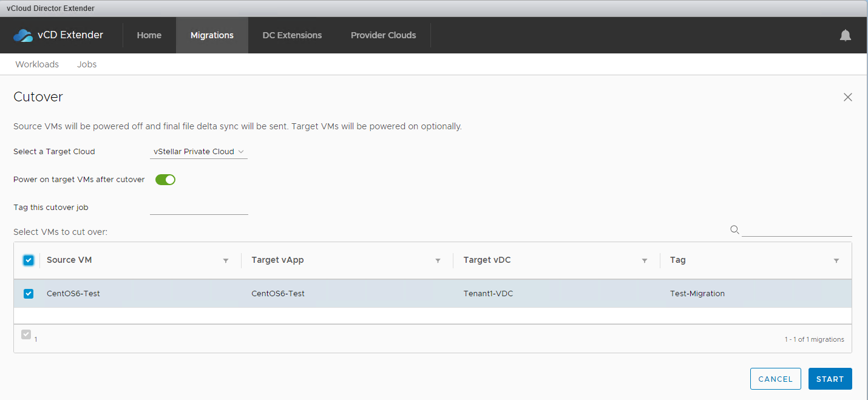The height and width of the screenshot is (400, 868).
Task: Close the Cutover dialog with X
Action: click(x=848, y=97)
